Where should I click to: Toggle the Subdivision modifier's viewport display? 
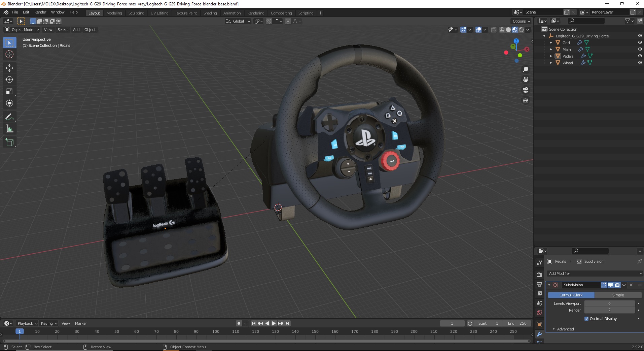[610, 285]
